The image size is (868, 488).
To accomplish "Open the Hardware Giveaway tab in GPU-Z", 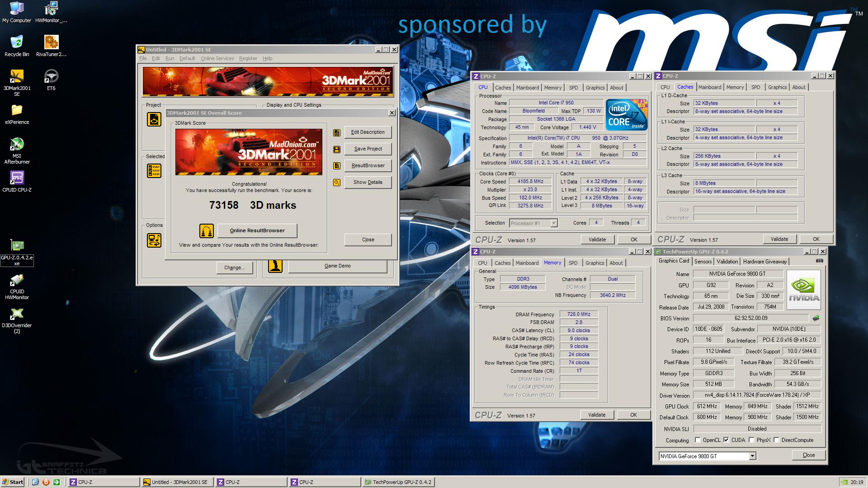I will click(x=765, y=262).
